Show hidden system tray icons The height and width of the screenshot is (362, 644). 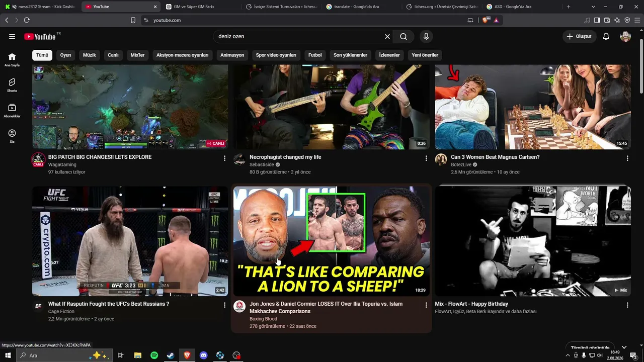coord(568,355)
